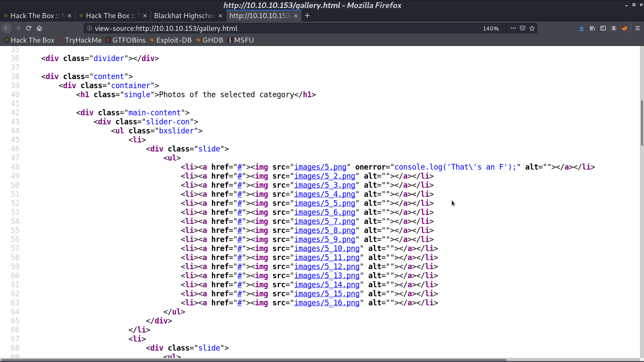This screenshot has height=362, width=644.
Task: Click the # href link on line 63
Action: click(x=239, y=303)
